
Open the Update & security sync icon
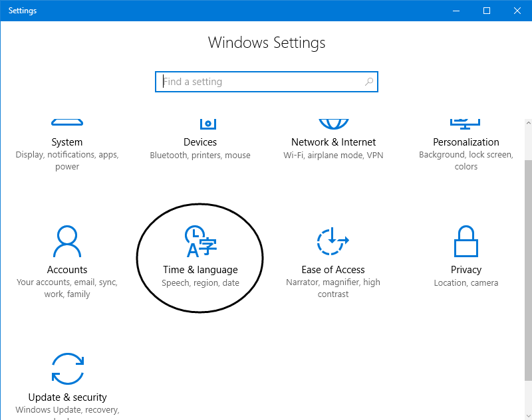(x=68, y=369)
